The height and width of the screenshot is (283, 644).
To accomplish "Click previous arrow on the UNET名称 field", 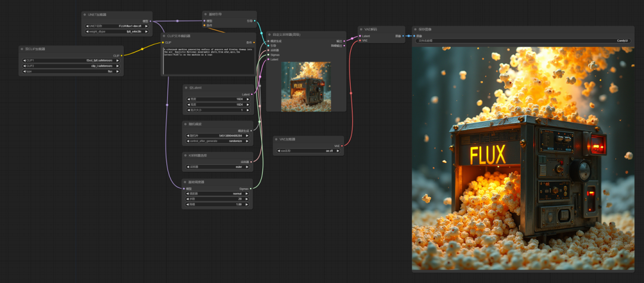I will [86, 26].
